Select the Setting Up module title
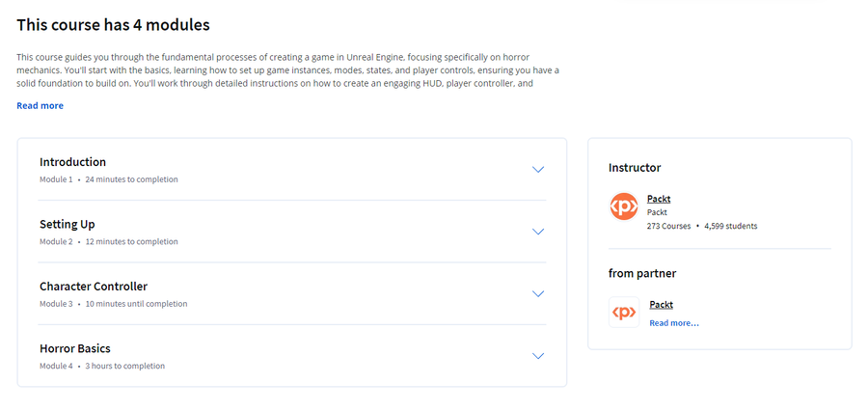This screenshot has height=411, width=868. [67, 225]
